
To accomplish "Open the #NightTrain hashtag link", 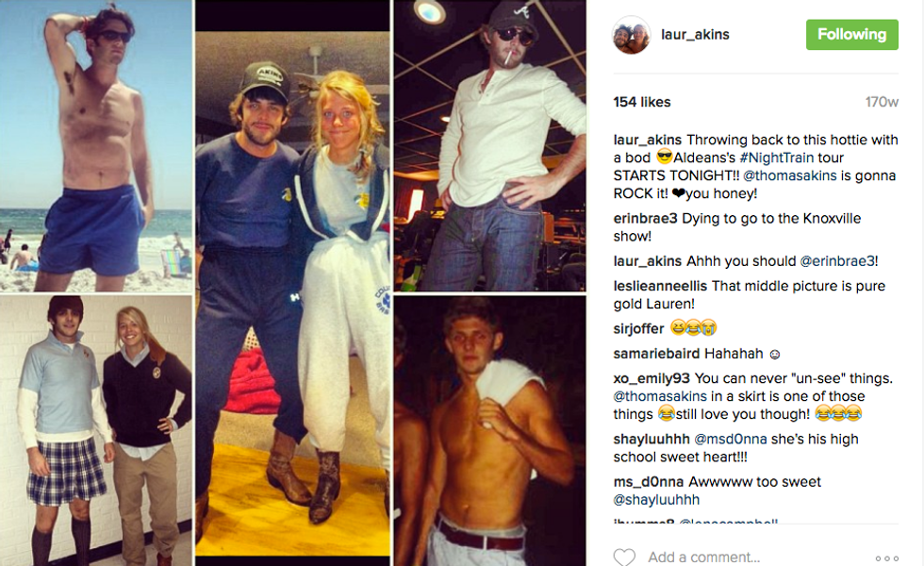I will pyautogui.click(x=776, y=158).
